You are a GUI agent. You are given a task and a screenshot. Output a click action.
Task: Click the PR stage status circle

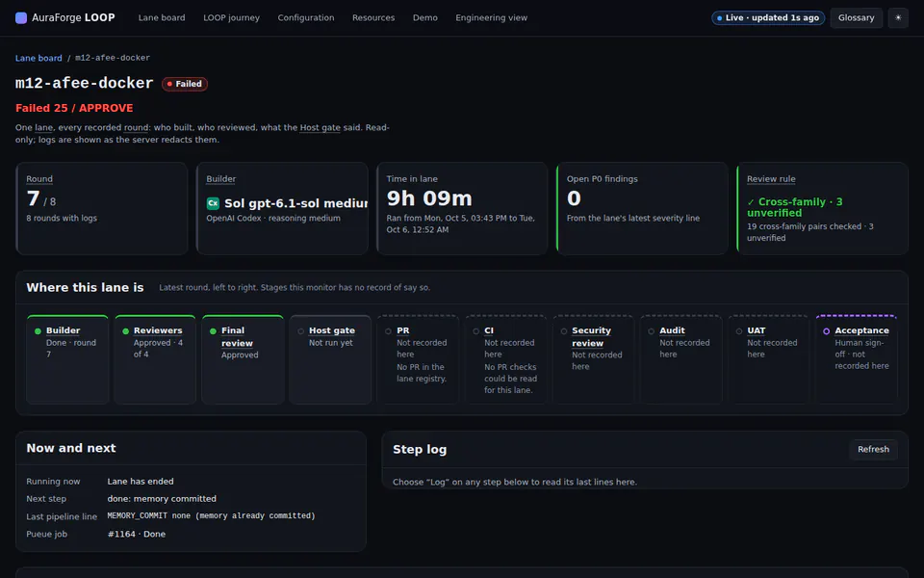tap(388, 330)
